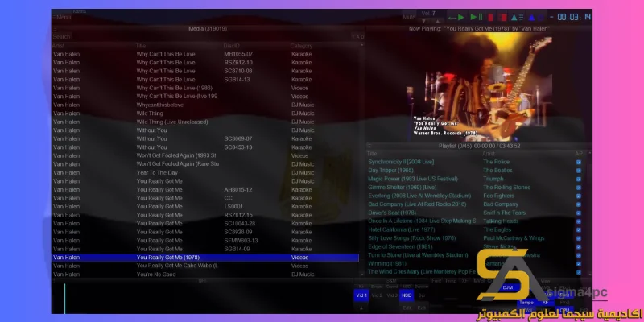Select row with DiscID MH1055-07
644x322 pixels.
click(x=205, y=54)
